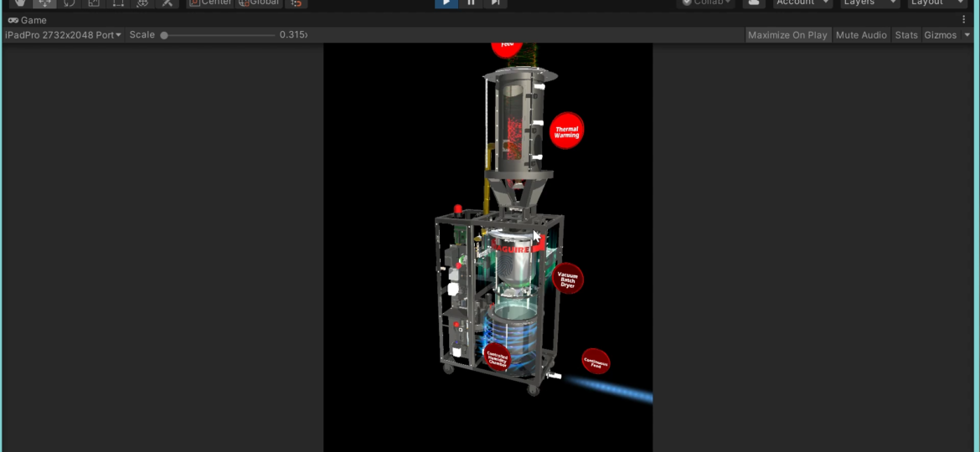Expand the Gizmos dropdown arrow
This screenshot has height=452, width=980.
[x=967, y=35]
